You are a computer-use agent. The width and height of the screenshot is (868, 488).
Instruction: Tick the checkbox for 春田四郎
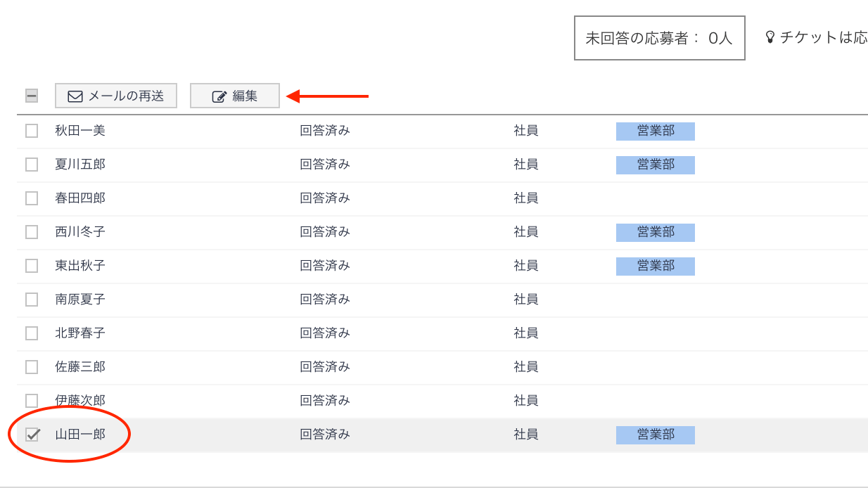point(32,198)
